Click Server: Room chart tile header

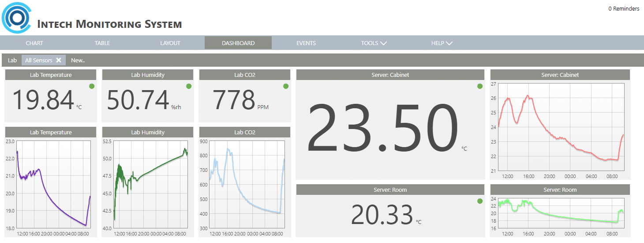pos(560,190)
